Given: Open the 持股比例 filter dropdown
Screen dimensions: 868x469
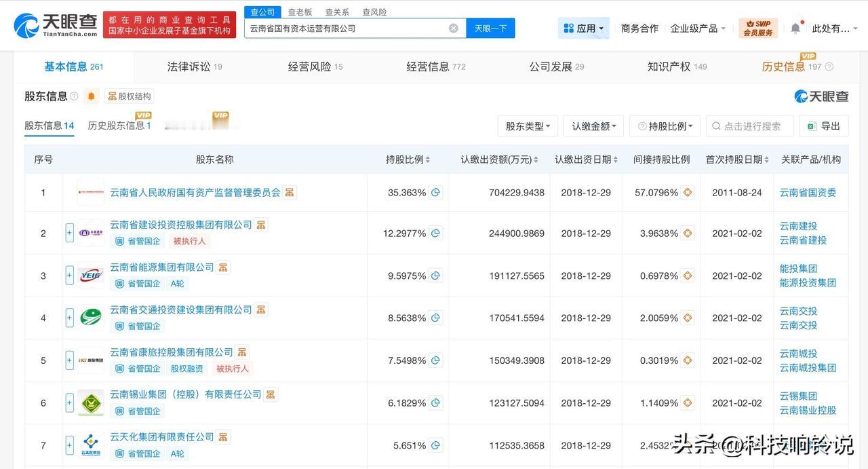Looking at the screenshot, I should (x=665, y=126).
